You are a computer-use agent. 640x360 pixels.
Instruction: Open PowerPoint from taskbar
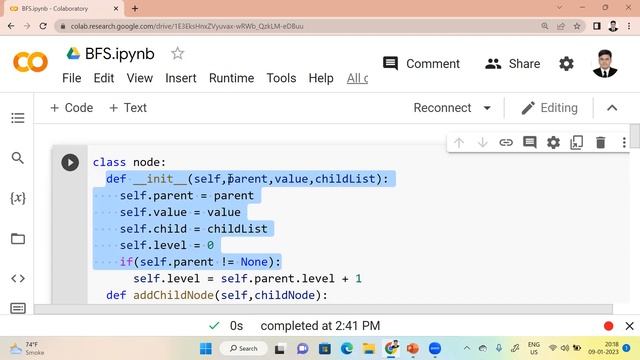[413, 349]
